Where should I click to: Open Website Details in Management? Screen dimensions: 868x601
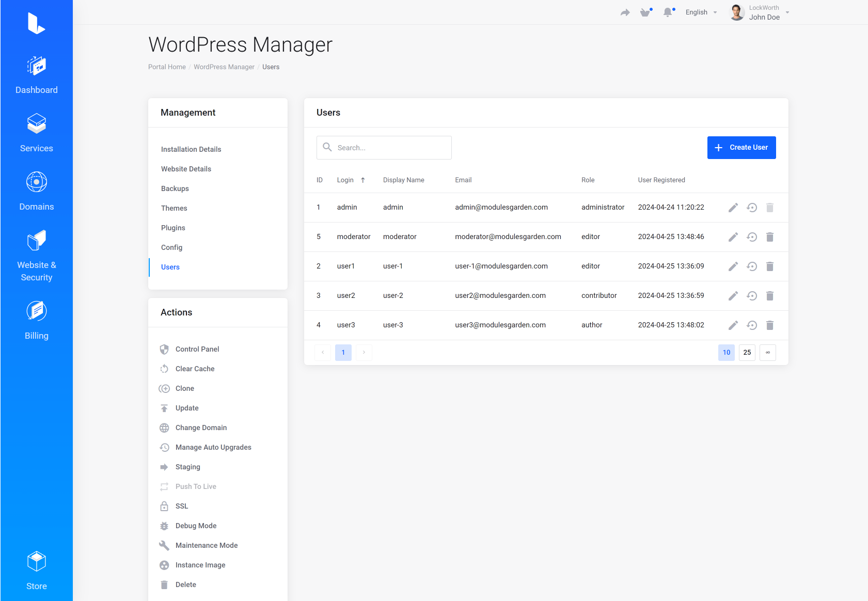[x=186, y=169]
